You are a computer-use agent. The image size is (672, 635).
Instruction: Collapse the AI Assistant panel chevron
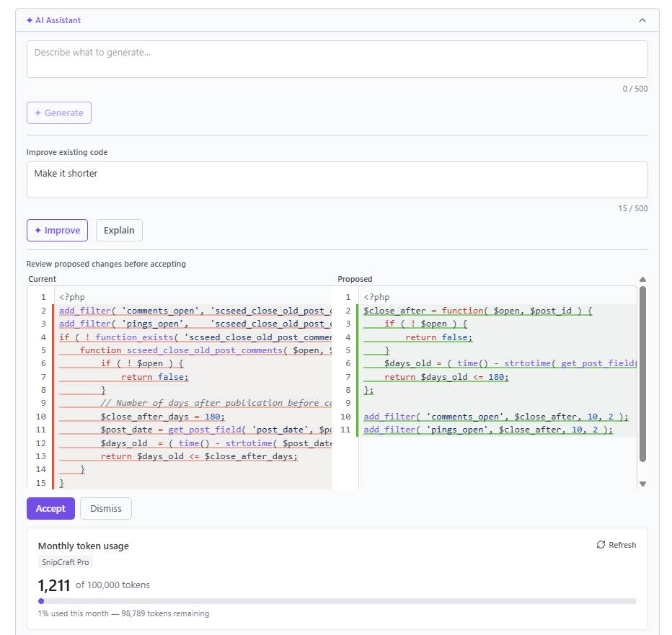tap(642, 20)
